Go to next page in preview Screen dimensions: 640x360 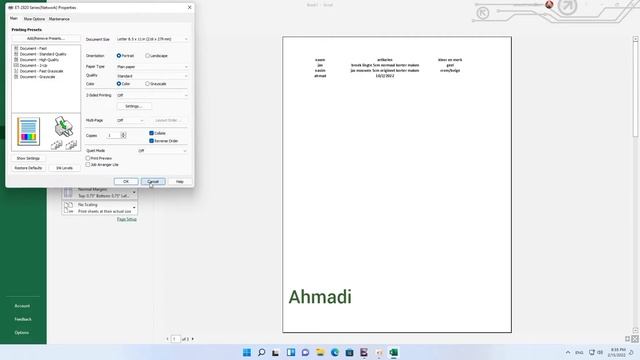(193, 339)
